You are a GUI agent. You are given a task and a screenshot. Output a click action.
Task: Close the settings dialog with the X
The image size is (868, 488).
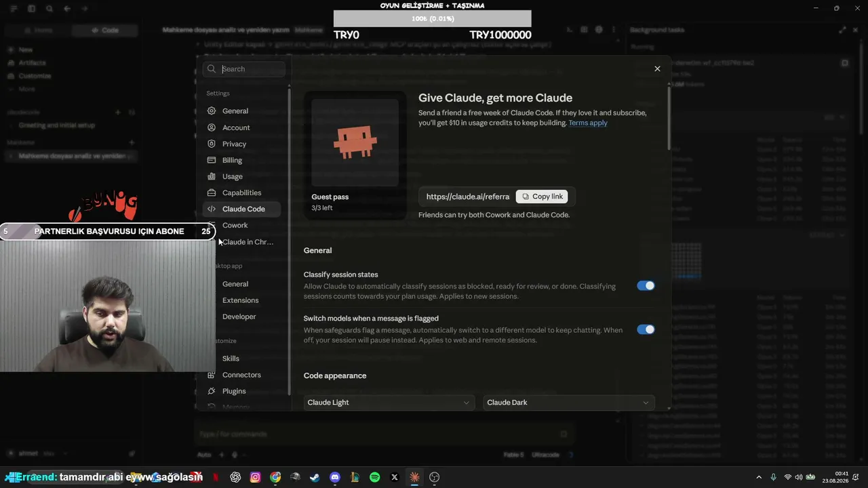(657, 68)
